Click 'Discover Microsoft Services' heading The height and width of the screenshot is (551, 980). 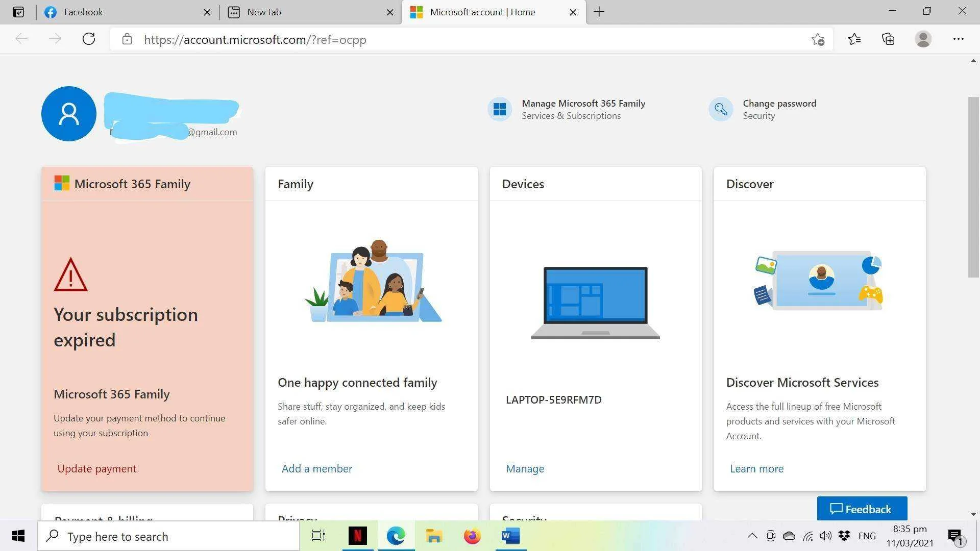pyautogui.click(x=802, y=383)
